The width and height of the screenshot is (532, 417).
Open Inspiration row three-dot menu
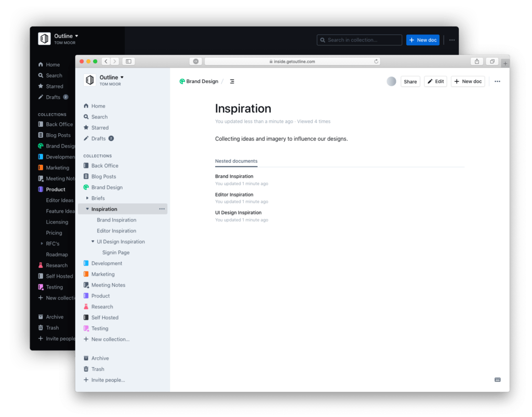coord(162,209)
